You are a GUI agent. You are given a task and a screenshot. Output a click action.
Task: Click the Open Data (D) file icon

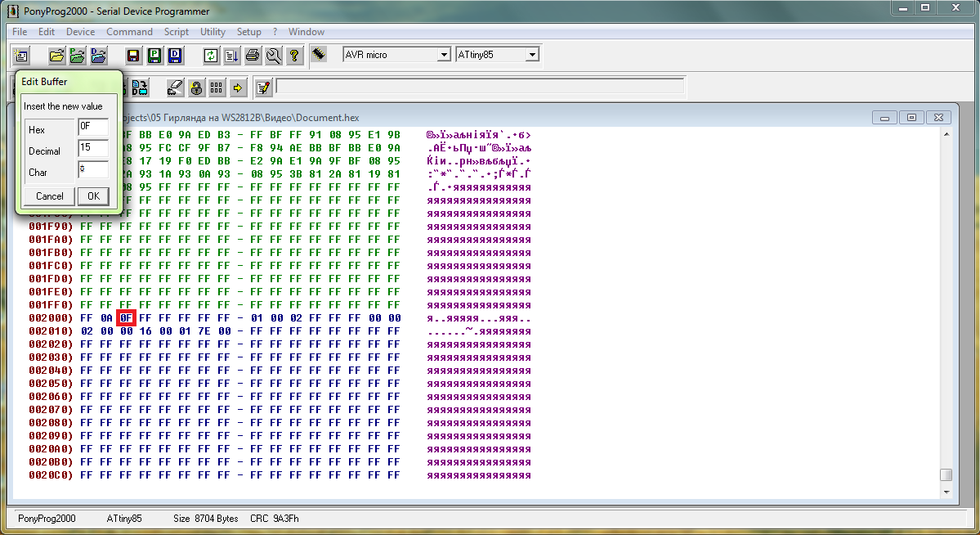(98, 56)
